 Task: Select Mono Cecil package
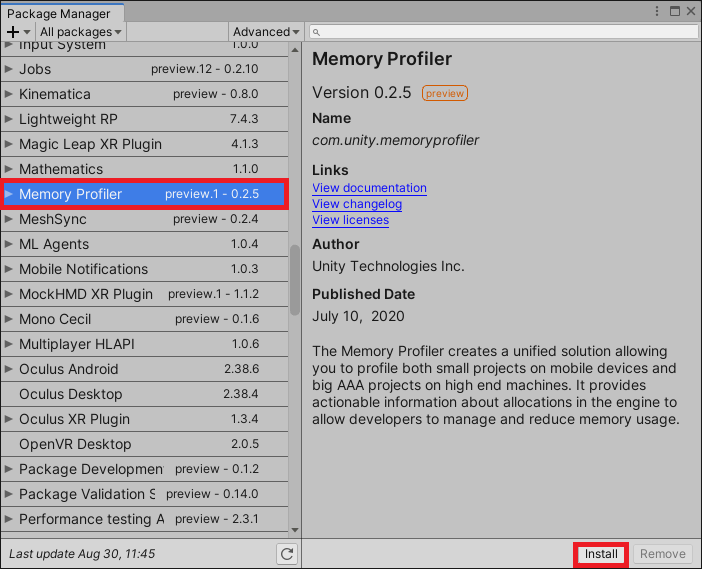click(145, 319)
